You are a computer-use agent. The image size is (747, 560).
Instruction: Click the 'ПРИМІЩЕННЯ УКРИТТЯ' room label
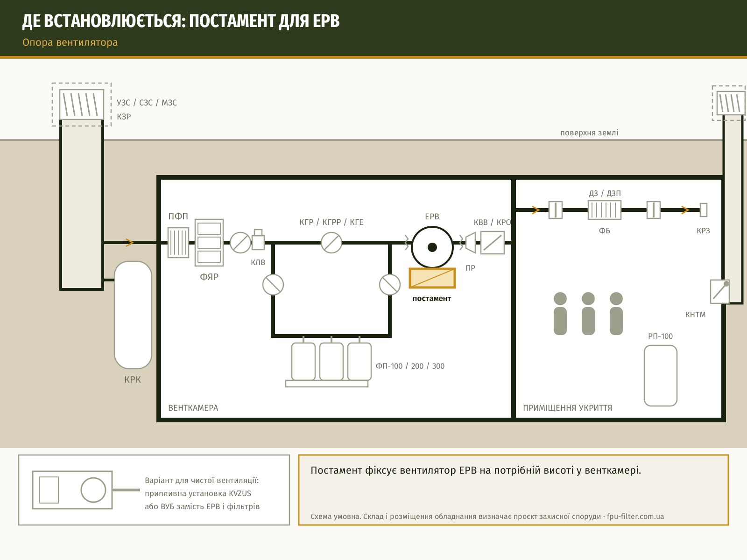568,408
